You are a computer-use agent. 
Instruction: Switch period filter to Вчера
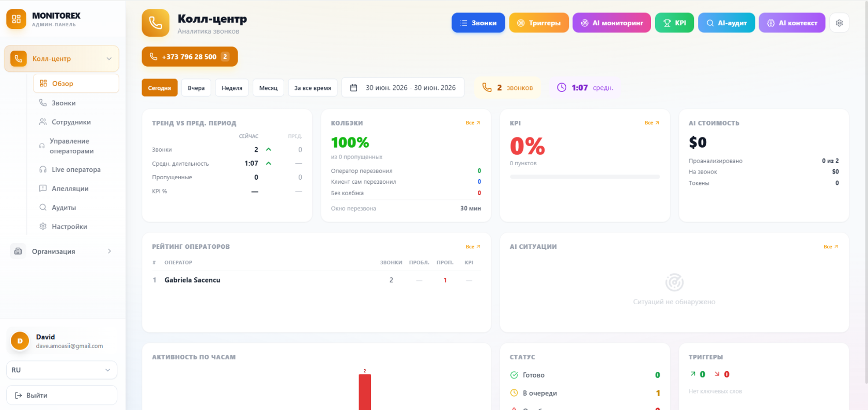tap(196, 88)
